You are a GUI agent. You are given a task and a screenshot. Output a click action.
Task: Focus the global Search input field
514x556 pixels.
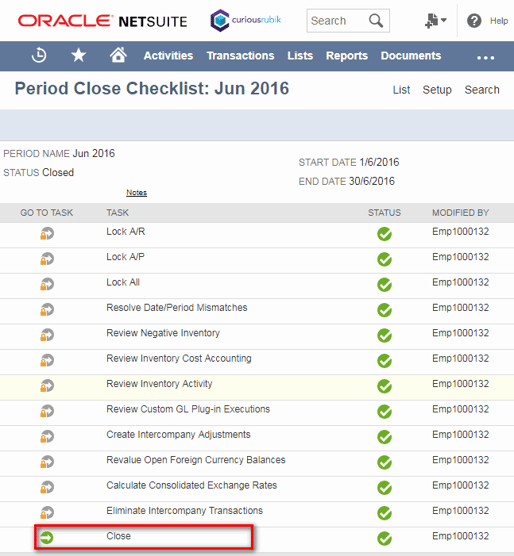click(x=337, y=21)
